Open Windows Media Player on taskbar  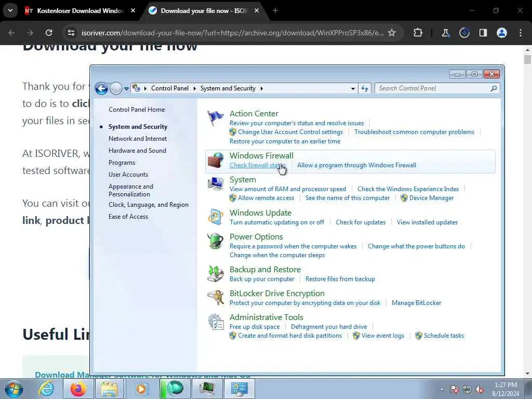click(141, 389)
